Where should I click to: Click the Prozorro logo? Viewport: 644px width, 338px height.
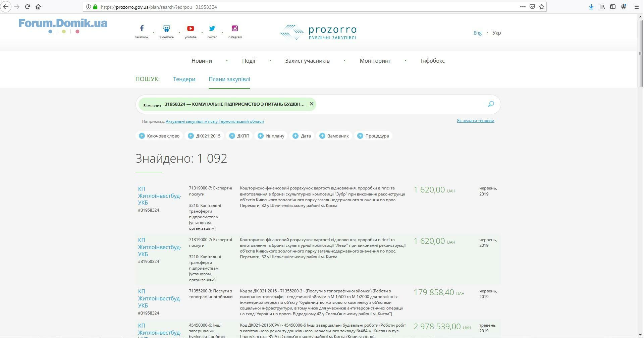(318, 33)
